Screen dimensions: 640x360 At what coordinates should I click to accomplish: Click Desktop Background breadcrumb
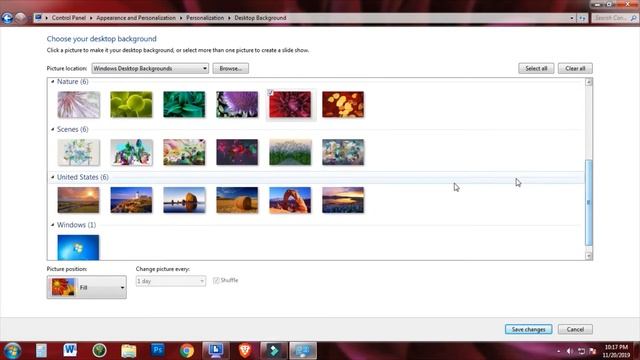tap(260, 18)
